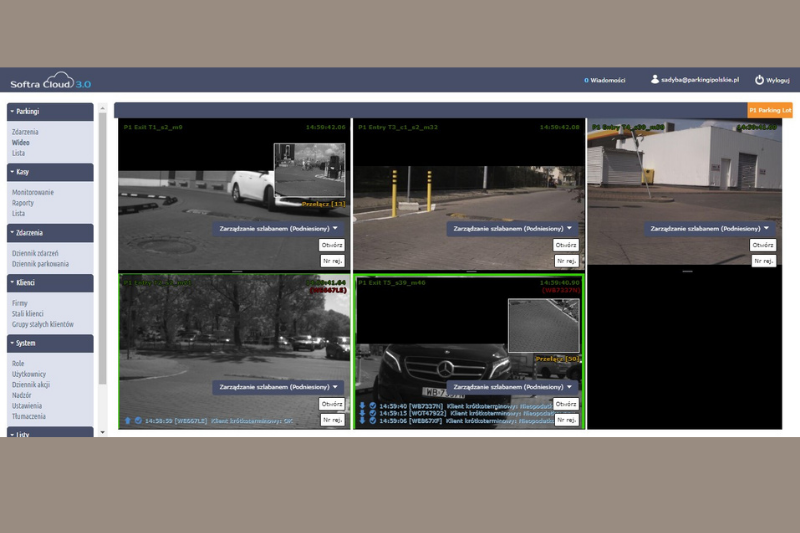
Task: Click the blue checkmark icon in Exit T5 event log
Action: tap(372, 405)
